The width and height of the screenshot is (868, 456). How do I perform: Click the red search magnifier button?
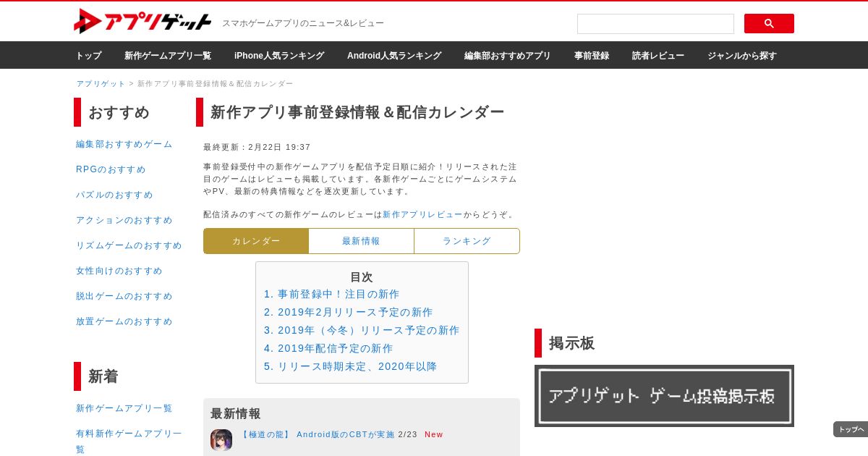[x=769, y=23]
